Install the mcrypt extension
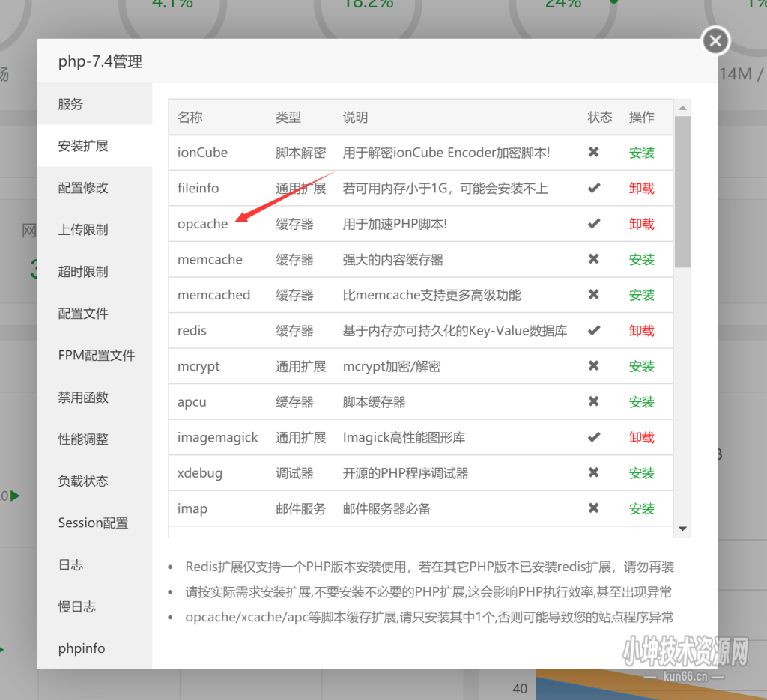Image resolution: width=767 pixels, height=700 pixels. [x=642, y=366]
